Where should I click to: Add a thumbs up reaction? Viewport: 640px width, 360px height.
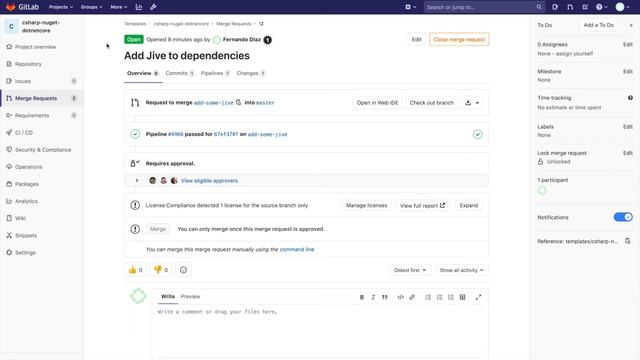coord(135,270)
